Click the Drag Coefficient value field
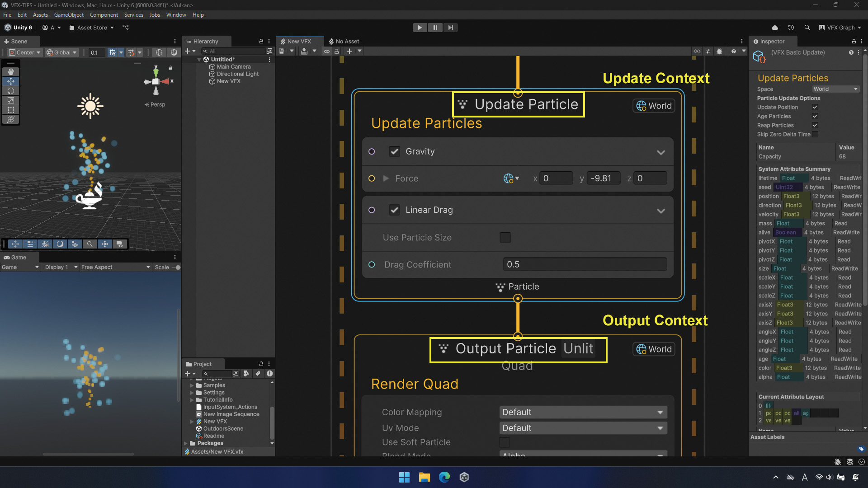 (x=585, y=265)
